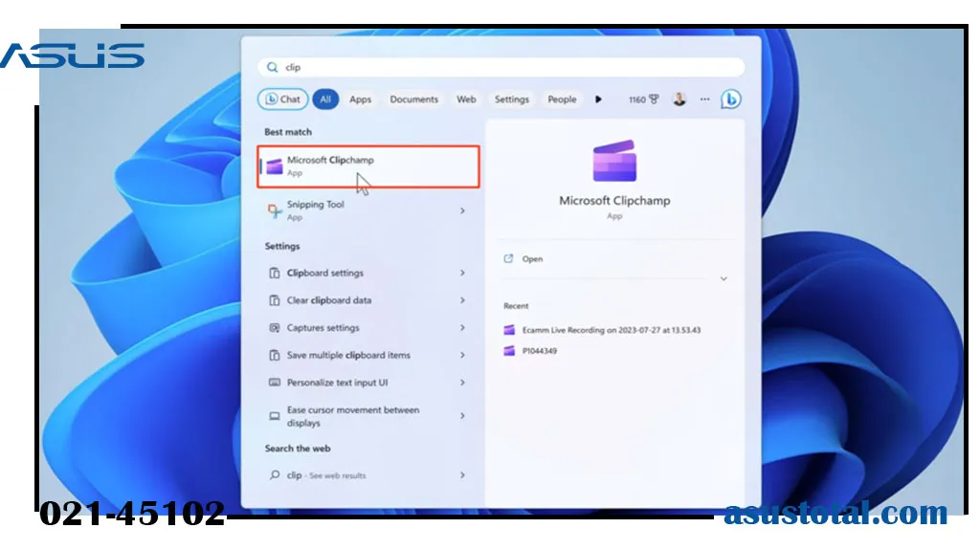Click the Microsoft Clipchamp title in preview
Image resolution: width=980 pixels, height=550 pixels.
pos(614,201)
